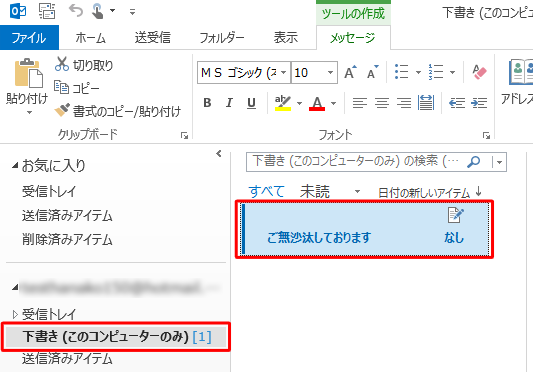Open the font size dropdown arrow
533x372 pixels.
pos(330,72)
